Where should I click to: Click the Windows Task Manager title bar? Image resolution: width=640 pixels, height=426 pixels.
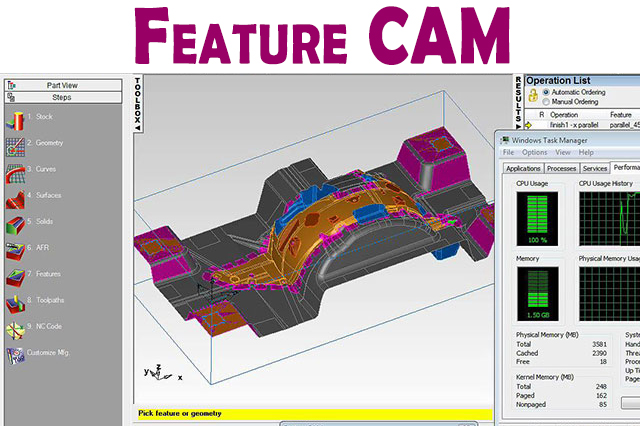pyautogui.click(x=568, y=140)
